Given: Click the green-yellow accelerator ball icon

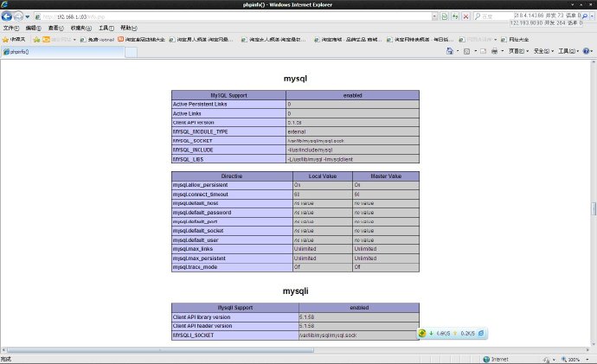Looking at the screenshot, I should tap(422, 333).
